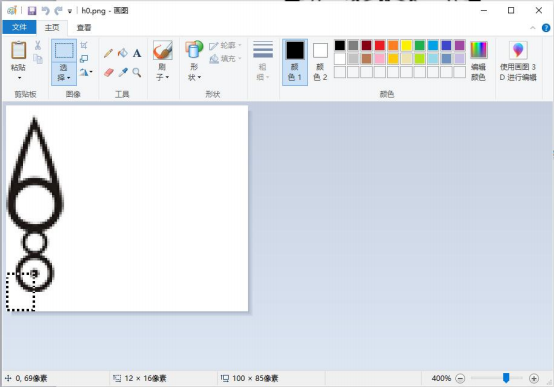Expand the Select dropdown menu
Image resolution: width=554 pixels, height=387 pixels.
pyautogui.click(x=69, y=77)
